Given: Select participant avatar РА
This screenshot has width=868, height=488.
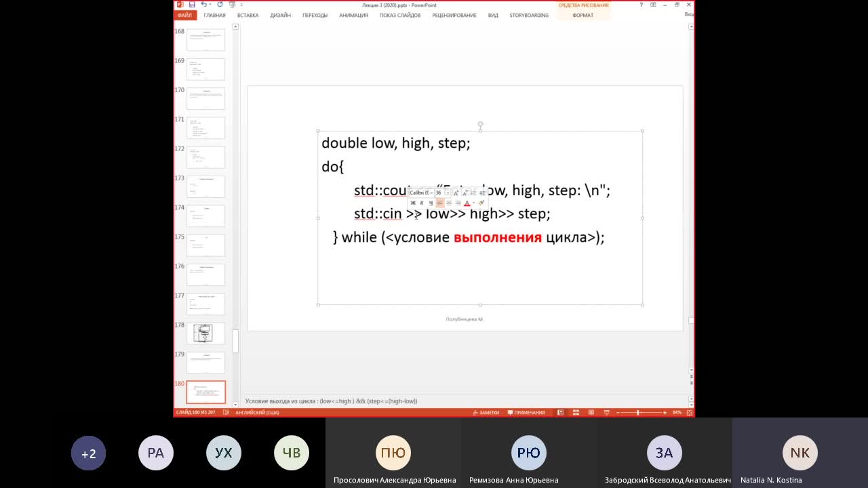Looking at the screenshot, I should (156, 453).
